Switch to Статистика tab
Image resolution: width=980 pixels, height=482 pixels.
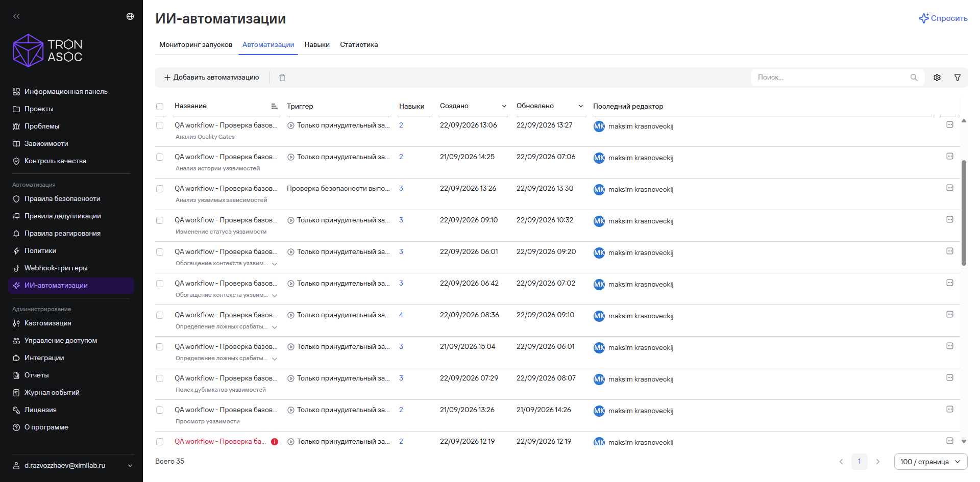(x=359, y=45)
